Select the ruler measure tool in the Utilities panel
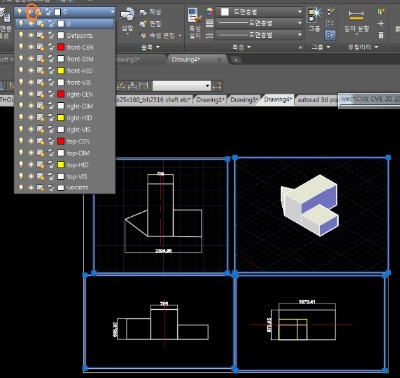Screen dimensions: 400x378 pyautogui.click(x=356, y=15)
